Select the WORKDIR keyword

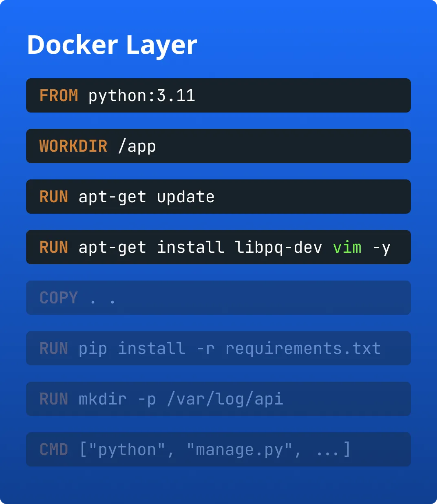pos(73,146)
